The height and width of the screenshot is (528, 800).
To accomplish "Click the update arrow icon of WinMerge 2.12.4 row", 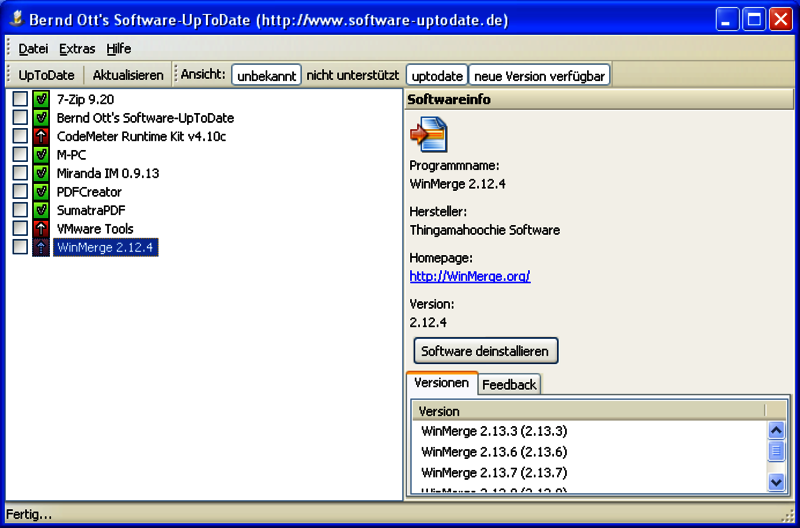I will pos(41,247).
